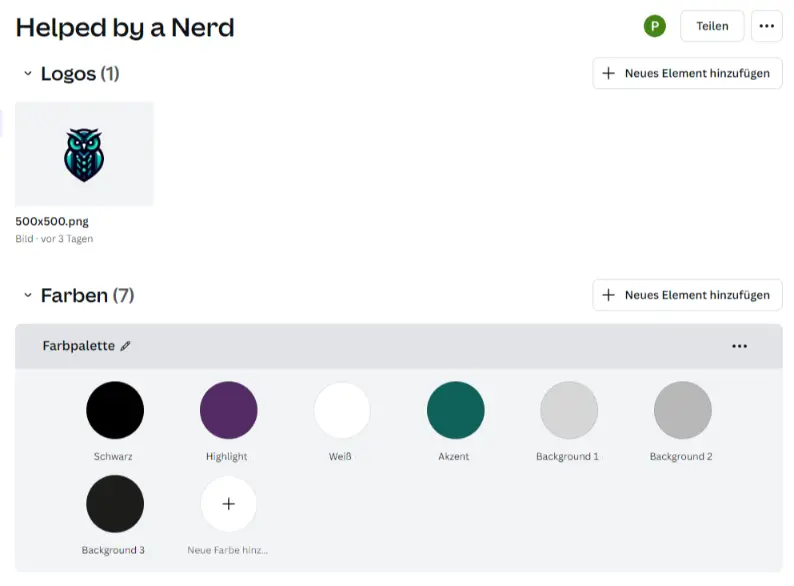This screenshot has height=586, width=794.
Task: Add new element to Farben section
Action: click(687, 295)
